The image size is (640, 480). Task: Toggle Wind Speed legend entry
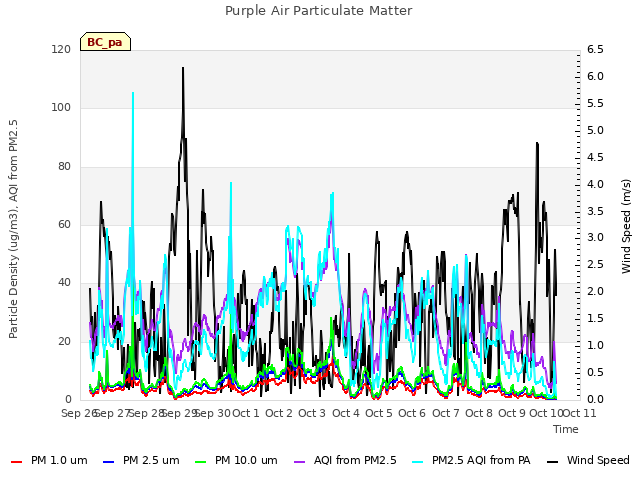point(588,460)
